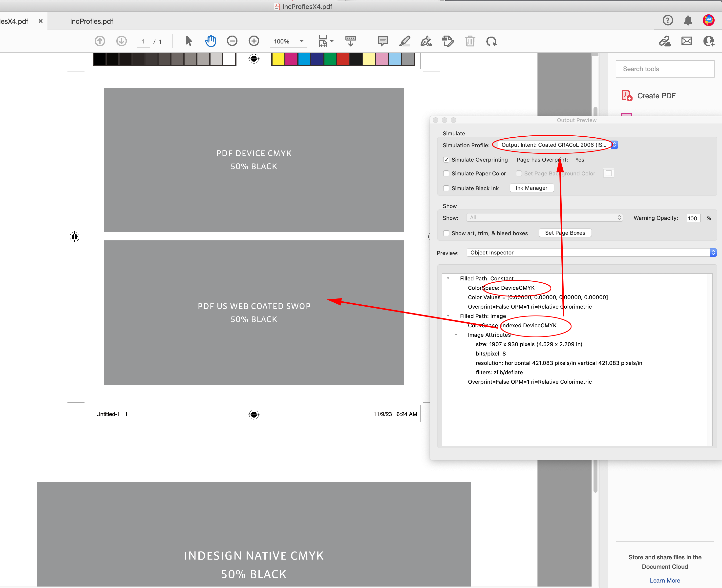
Task: Open the Simulation Profile dropdown
Action: click(614, 145)
